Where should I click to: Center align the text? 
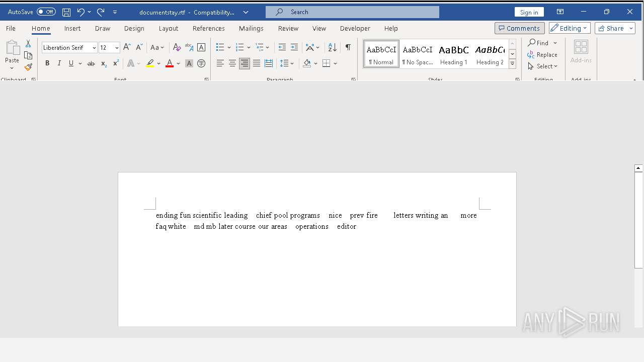point(232,63)
